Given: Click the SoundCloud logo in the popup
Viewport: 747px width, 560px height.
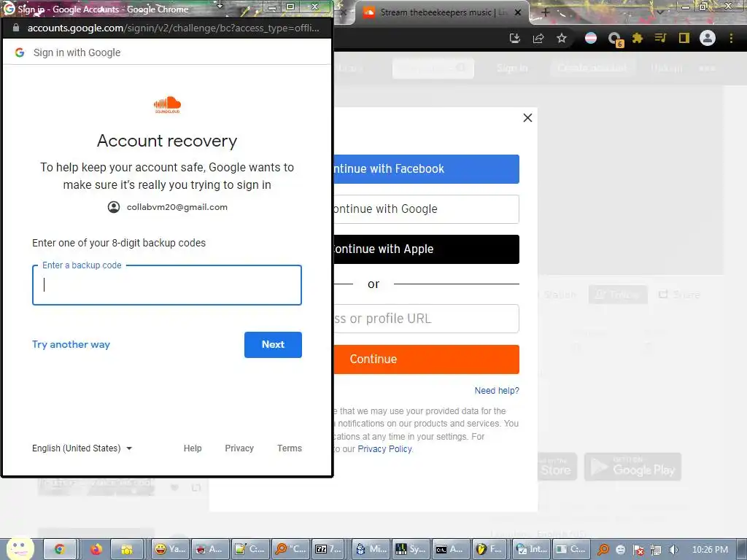Looking at the screenshot, I should (x=167, y=104).
